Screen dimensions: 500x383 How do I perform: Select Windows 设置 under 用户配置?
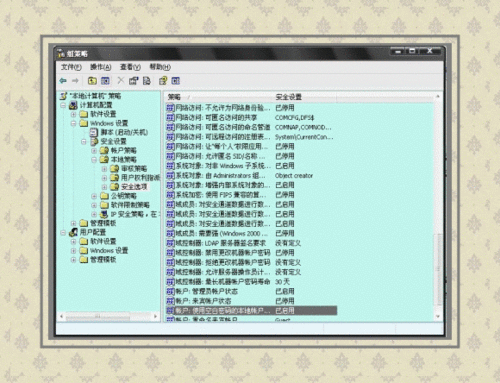point(109,250)
